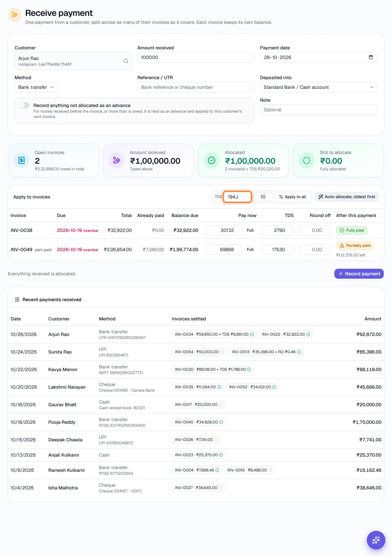392x556 pixels.
Task: Click the Balance due column header
Action: 185,215
